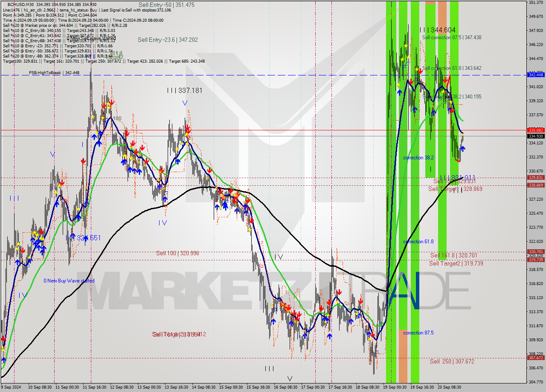Click the 304.770 price axis value
Image resolution: width=546 pixels, height=392 pixels.
pos(536,382)
